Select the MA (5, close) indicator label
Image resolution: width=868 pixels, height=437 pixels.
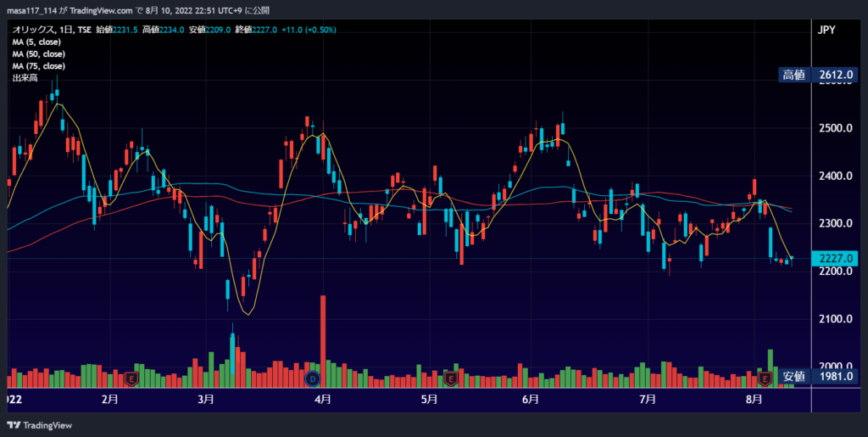click(x=36, y=42)
